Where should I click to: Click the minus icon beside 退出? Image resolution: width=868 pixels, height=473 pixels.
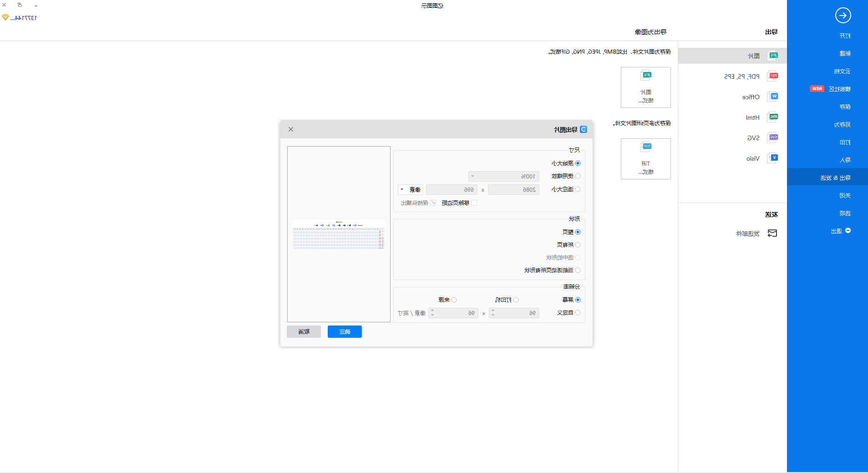coord(848,231)
